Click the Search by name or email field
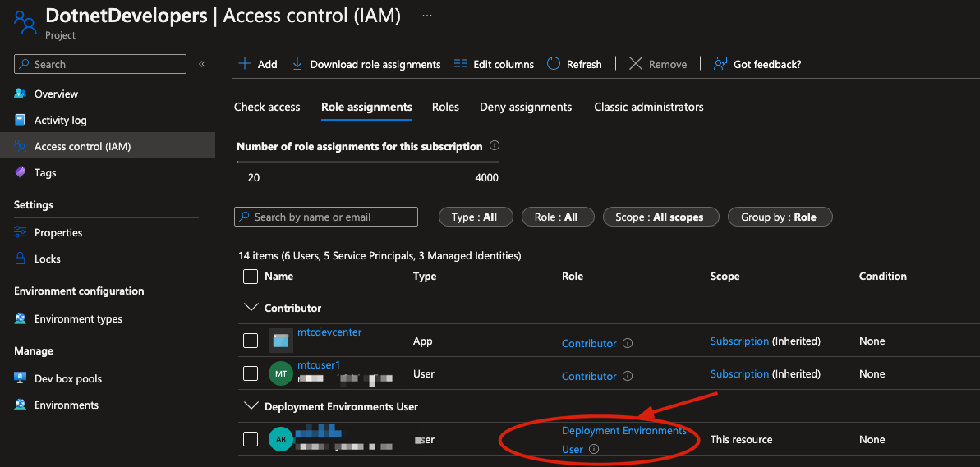 [326, 217]
